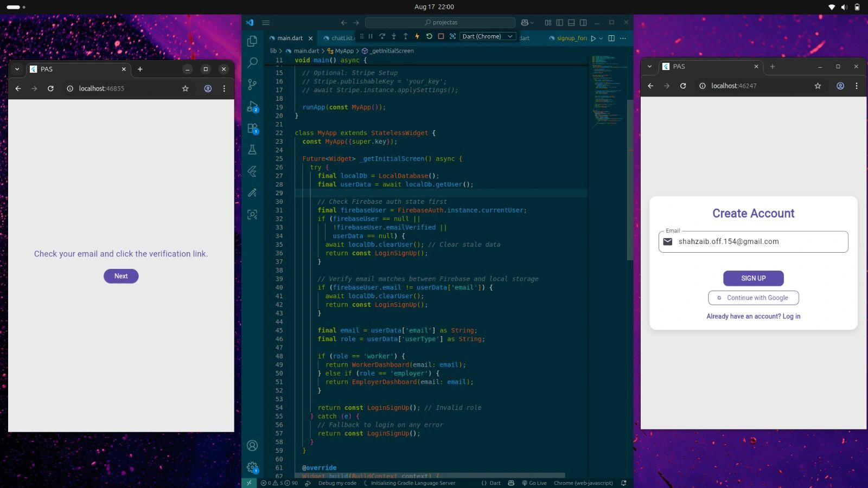
Task: Switch to the main.dart editor tab
Action: (290, 38)
